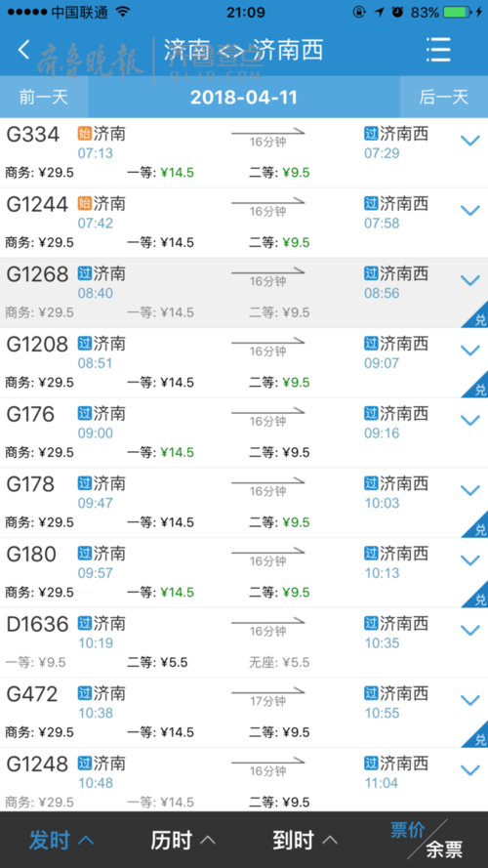Open the hamburger list menu icon
The width and height of the screenshot is (488, 868).
click(x=438, y=50)
